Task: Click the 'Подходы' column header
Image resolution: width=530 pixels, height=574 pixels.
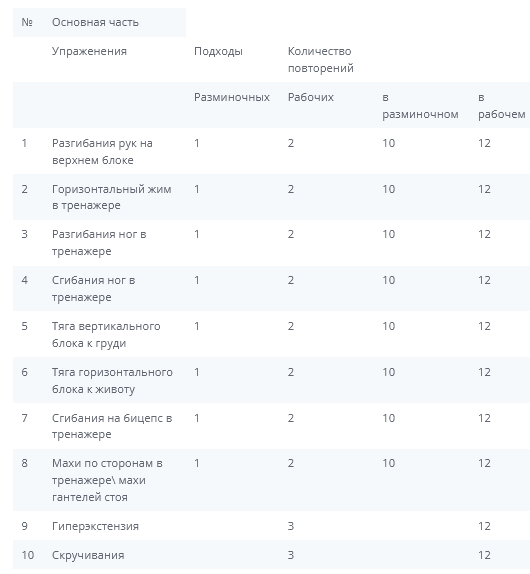Action: (218, 51)
